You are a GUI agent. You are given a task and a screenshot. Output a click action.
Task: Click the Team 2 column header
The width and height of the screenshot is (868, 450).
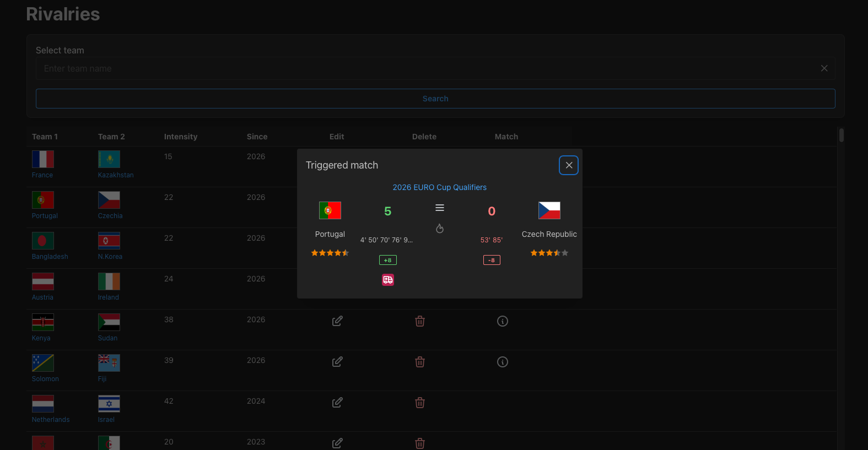[x=111, y=137]
